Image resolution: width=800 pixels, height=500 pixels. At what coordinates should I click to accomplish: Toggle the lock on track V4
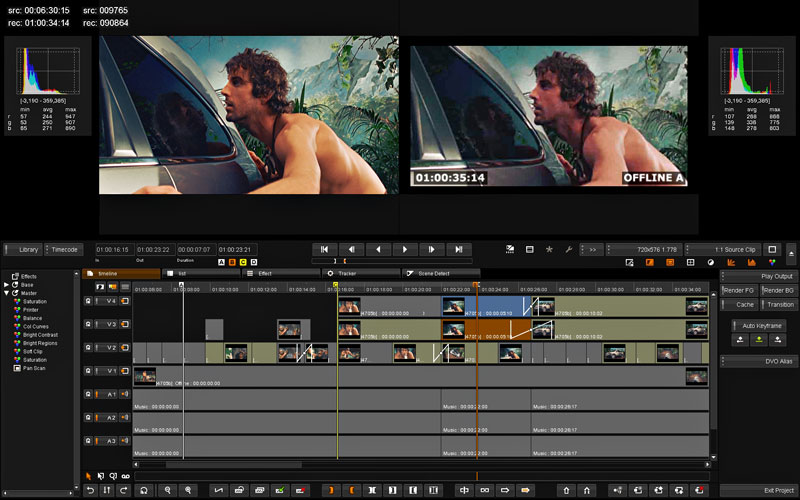[88, 300]
